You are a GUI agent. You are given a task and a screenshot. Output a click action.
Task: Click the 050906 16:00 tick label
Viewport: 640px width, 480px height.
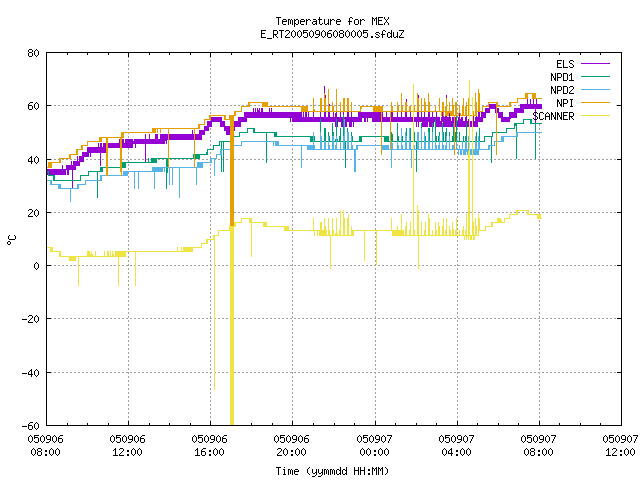[x=209, y=446]
